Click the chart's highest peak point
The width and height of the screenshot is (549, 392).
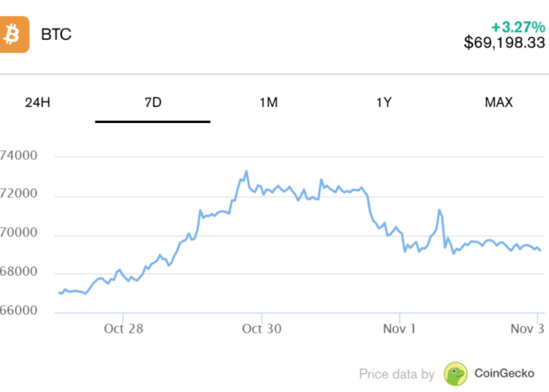click(246, 171)
